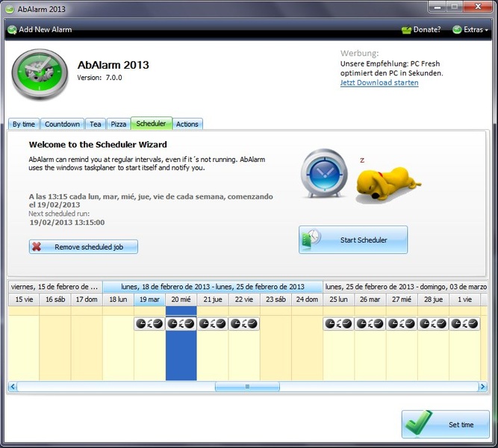Minimize the AbAlarm 2013 window
The width and height of the screenshot is (498, 448).
438,7
